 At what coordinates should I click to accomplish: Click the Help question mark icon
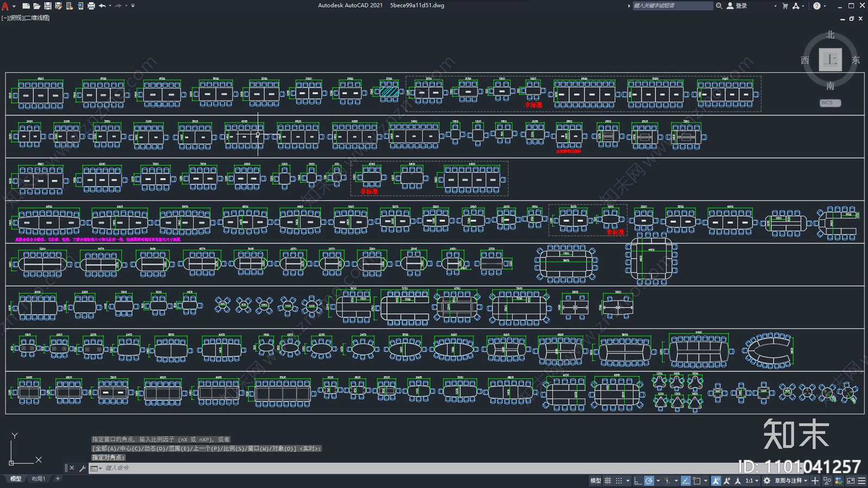click(x=816, y=6)
